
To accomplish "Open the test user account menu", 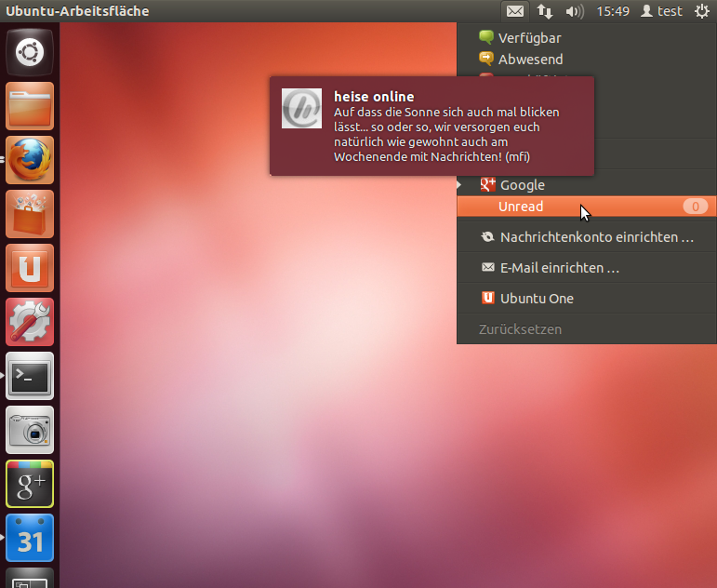I will click(x=662, y=11).
